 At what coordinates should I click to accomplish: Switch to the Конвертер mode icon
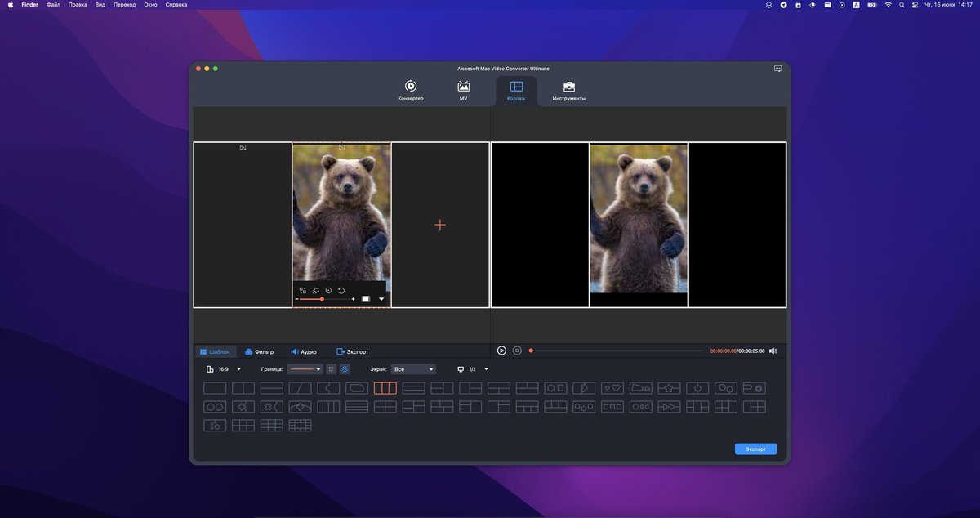coord(410,90)
